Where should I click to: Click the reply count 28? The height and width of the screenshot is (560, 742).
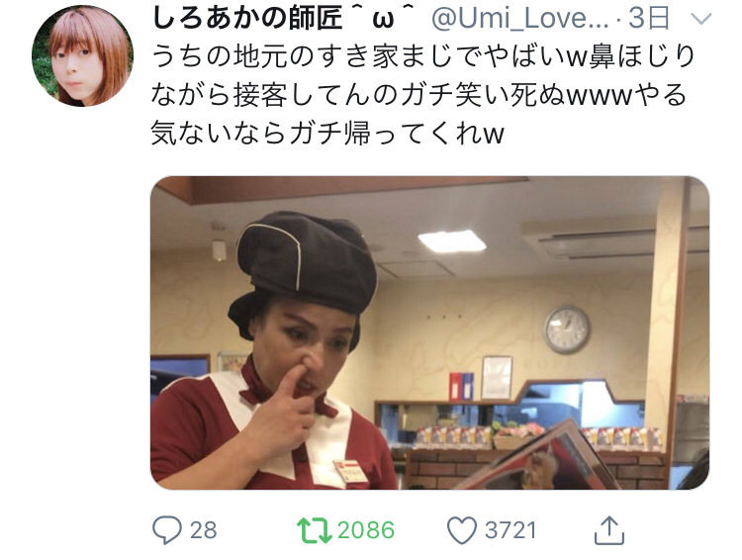pyautogui.click(x=204, y=530)
